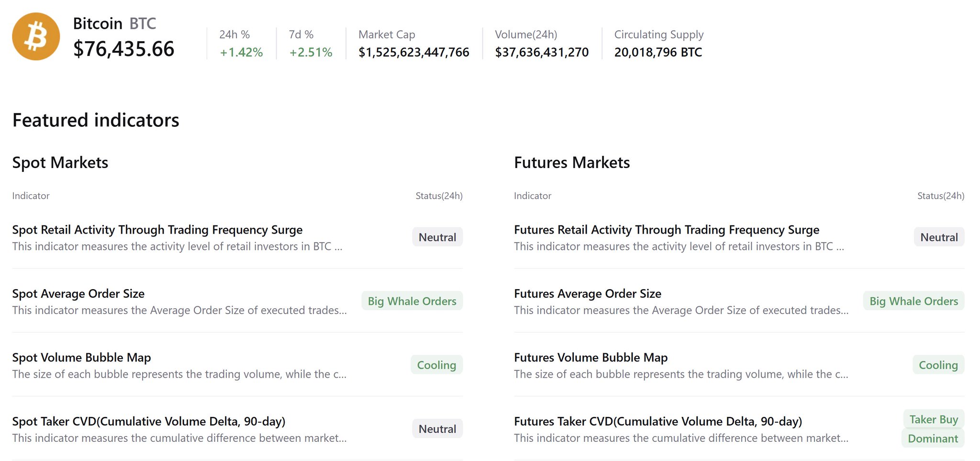Open the Spot Taker CVD indicator
Image resolution: width=980 pixels, height=461 pixels.
click(x=148, y=421)
